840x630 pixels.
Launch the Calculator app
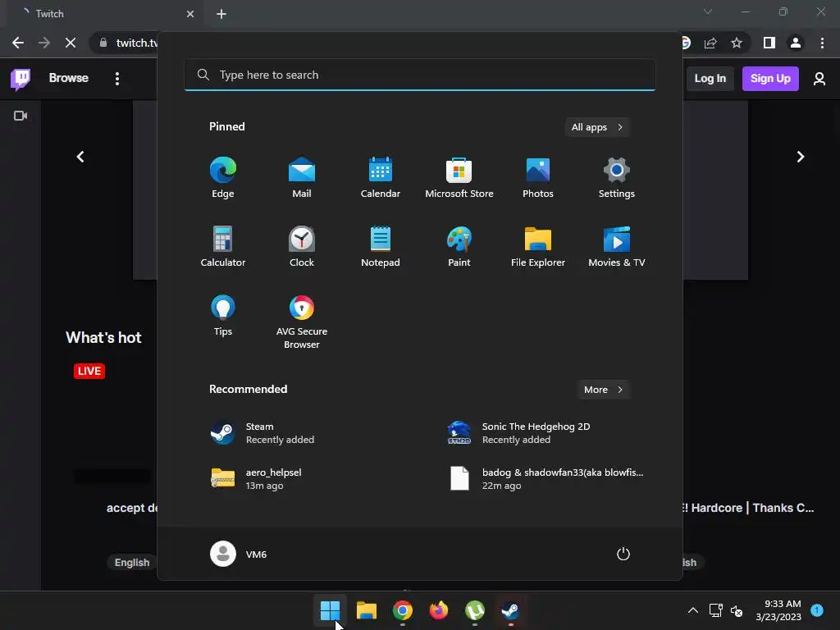223,246
